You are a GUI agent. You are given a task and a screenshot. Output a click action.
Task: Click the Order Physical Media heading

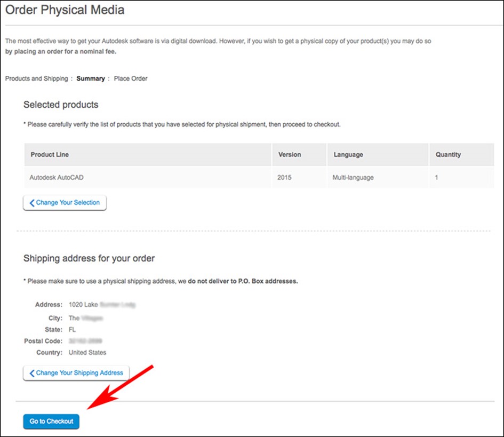65,10
